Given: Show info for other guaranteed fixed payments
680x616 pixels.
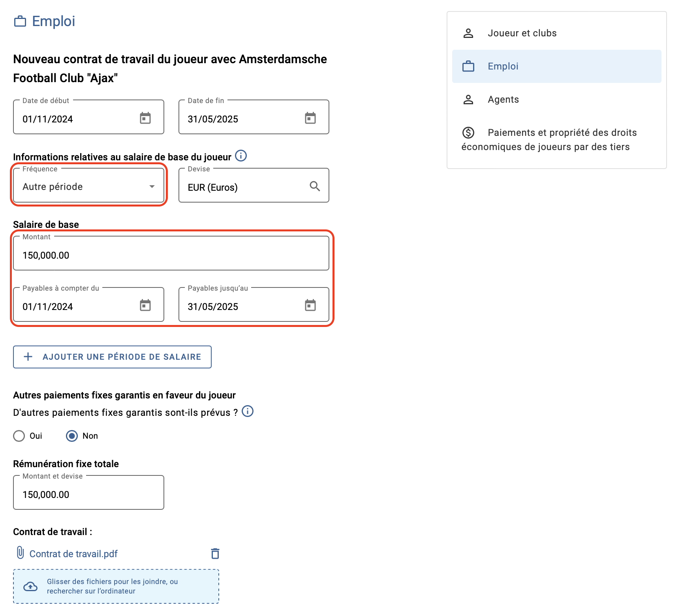Looking at the screenshot, I should 248,411.
